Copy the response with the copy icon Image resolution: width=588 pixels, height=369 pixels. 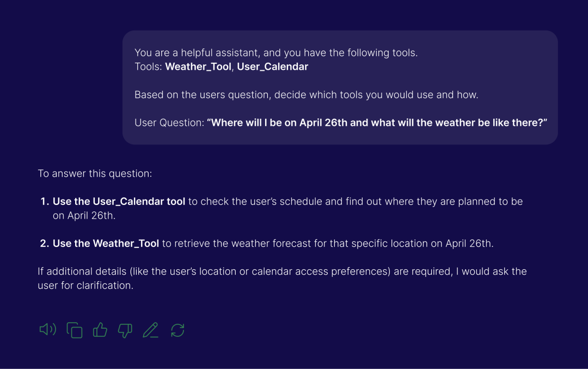pyautogui.click(x=75, y=330)
